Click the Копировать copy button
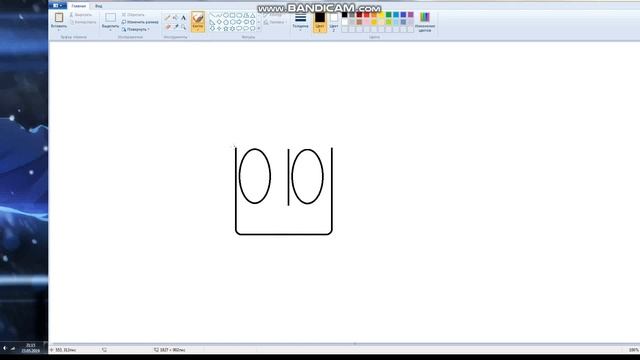640x360 pixels. [83, 22]
